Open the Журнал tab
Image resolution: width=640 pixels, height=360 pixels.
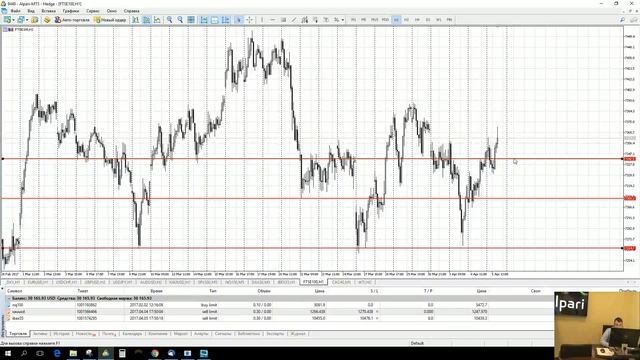pyautogui.click(x=298, y=334)
